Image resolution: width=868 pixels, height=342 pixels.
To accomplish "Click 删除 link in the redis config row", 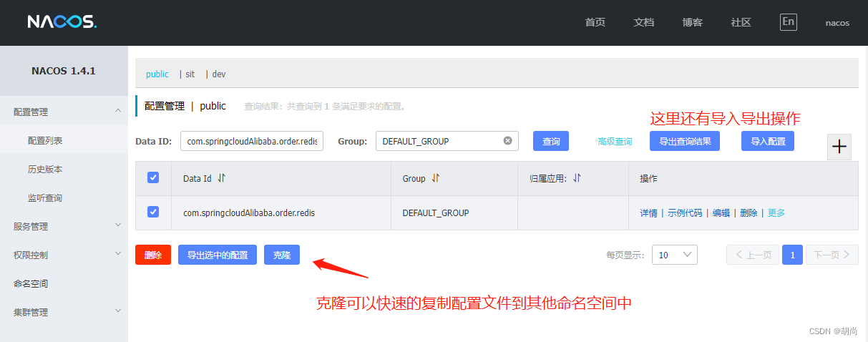I will coord(748,213).
